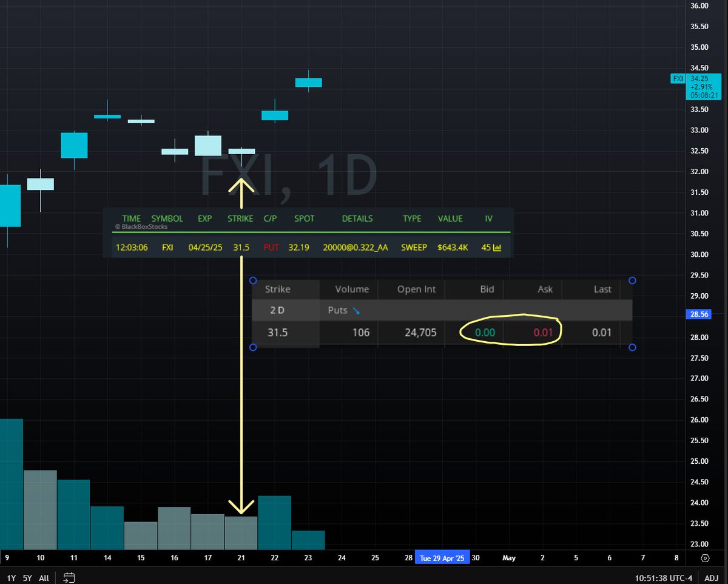Toggle ADJ adjusted price data

[x=712, y=578]
